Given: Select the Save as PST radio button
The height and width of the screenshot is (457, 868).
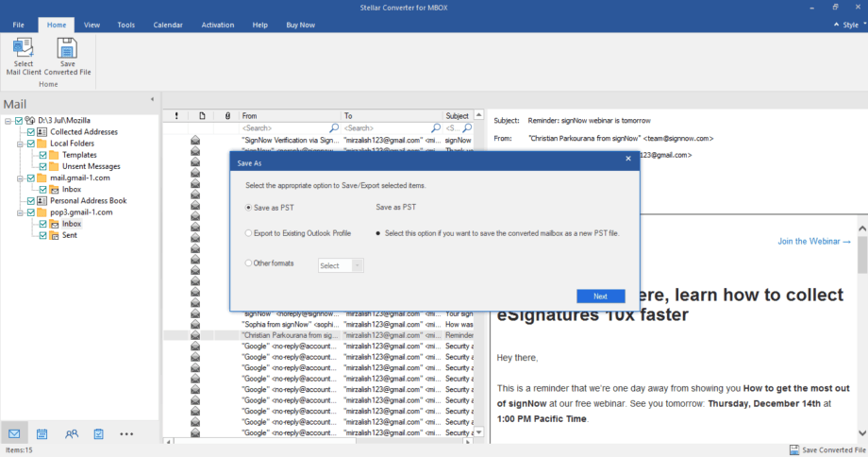Looking at the screenshot, I should click(x=248, y=208).
